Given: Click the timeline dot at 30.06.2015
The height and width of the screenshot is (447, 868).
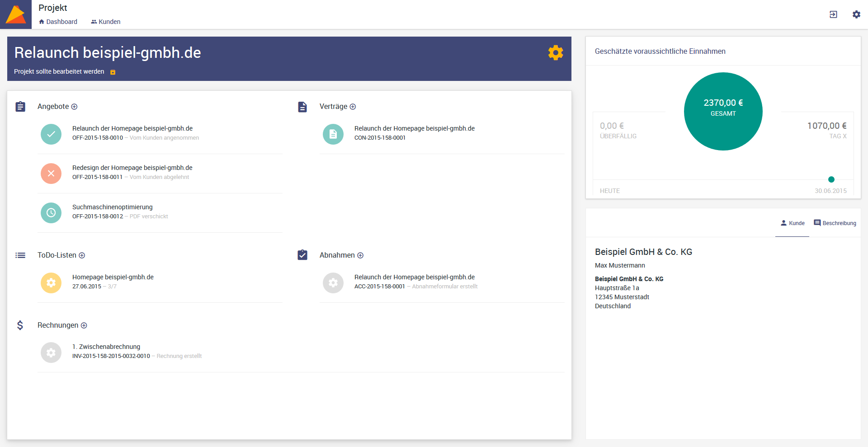Looking at the screenshot, I should [831, 179].
